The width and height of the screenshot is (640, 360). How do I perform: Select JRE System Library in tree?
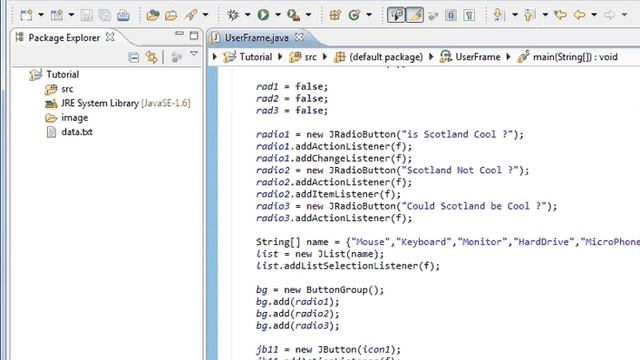point(125,103)
